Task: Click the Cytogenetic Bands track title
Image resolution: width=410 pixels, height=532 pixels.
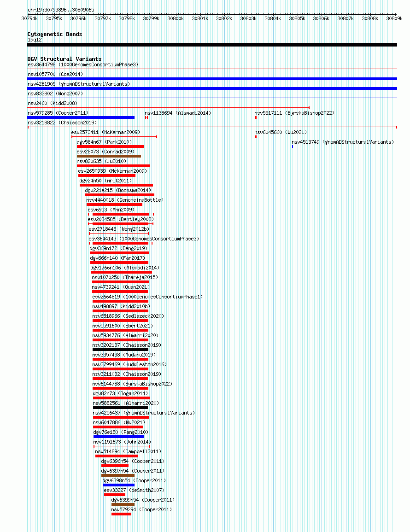Action: coord(55,34)
